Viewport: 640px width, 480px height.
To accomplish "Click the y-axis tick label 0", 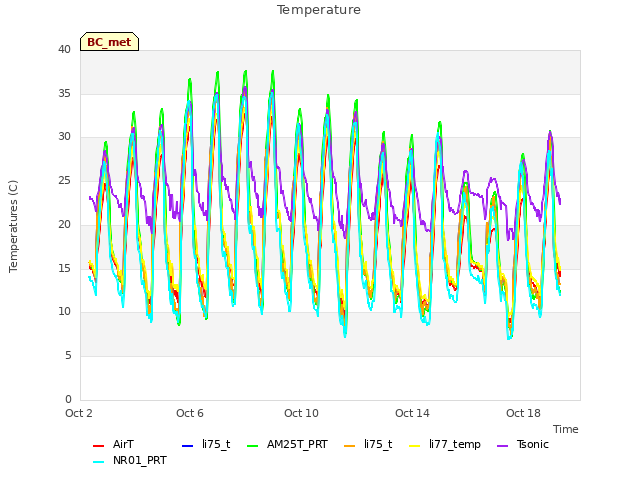I will (x=68, y=399).
